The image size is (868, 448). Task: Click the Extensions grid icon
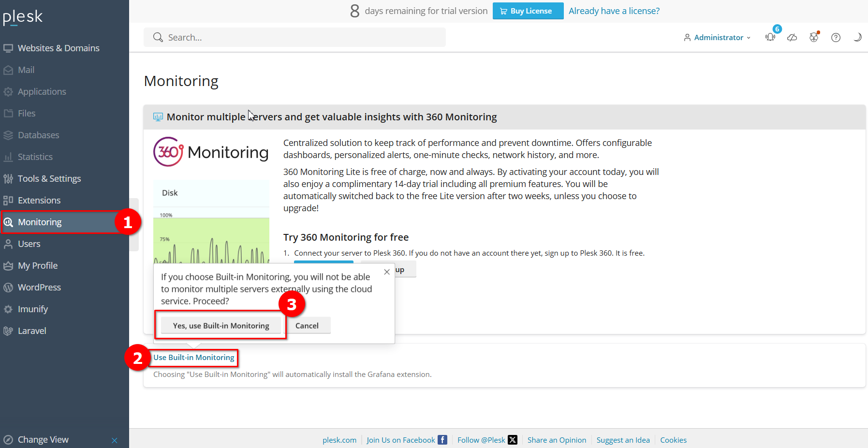coord(8,200)
